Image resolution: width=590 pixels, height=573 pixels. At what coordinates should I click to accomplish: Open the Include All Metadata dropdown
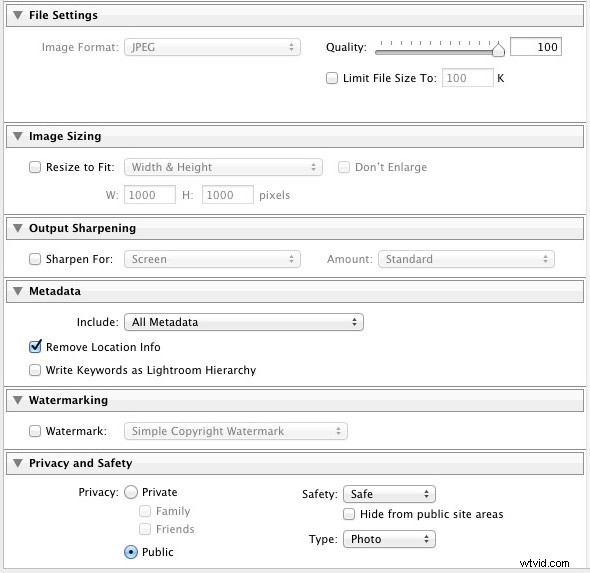pyautogui.click(x=244, y=322)
